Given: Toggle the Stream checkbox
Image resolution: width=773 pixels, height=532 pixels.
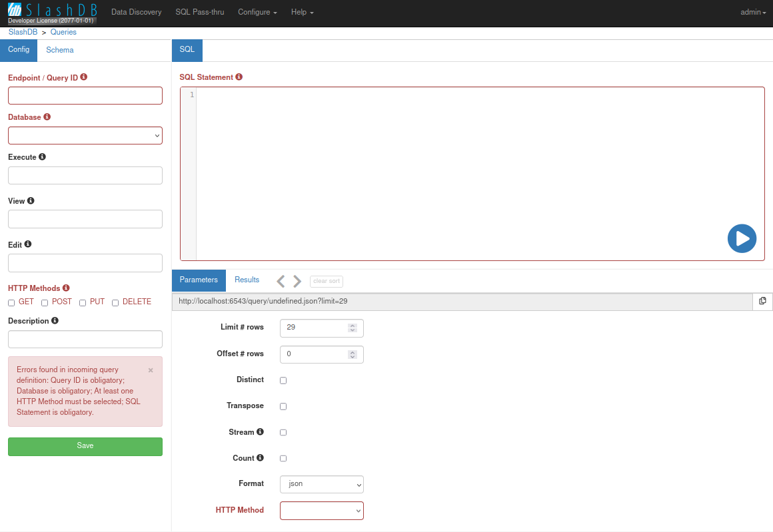Looking at the screenshot, I should click(283, 433).
